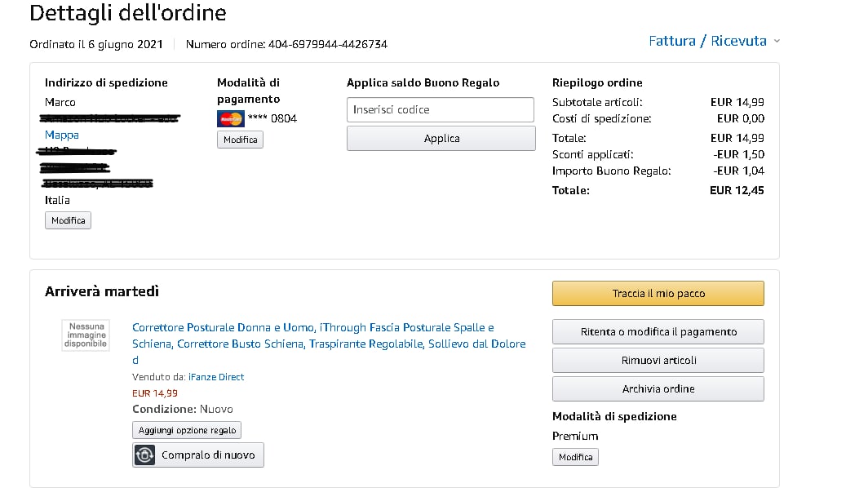The image size is (868, 488).
Task: Open the iFanze Direct seller link
Action: coord(216,377)
